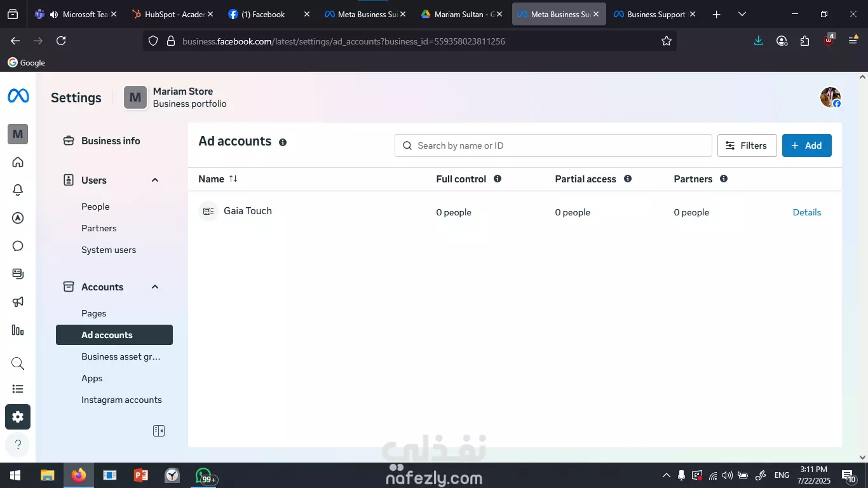Collapse the Settings navigation panel icon

pos(159,431)
